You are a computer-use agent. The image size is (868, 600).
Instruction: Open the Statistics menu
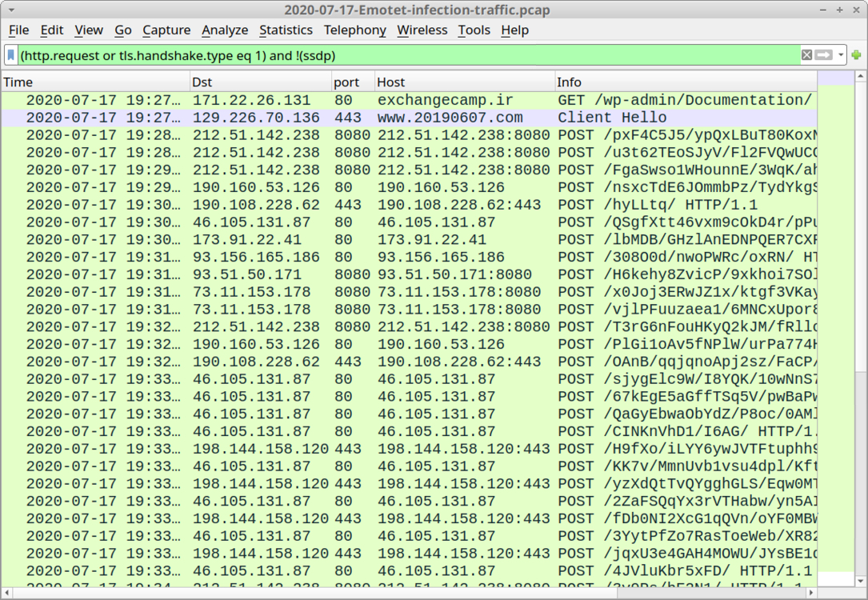[x=286, y=30]
